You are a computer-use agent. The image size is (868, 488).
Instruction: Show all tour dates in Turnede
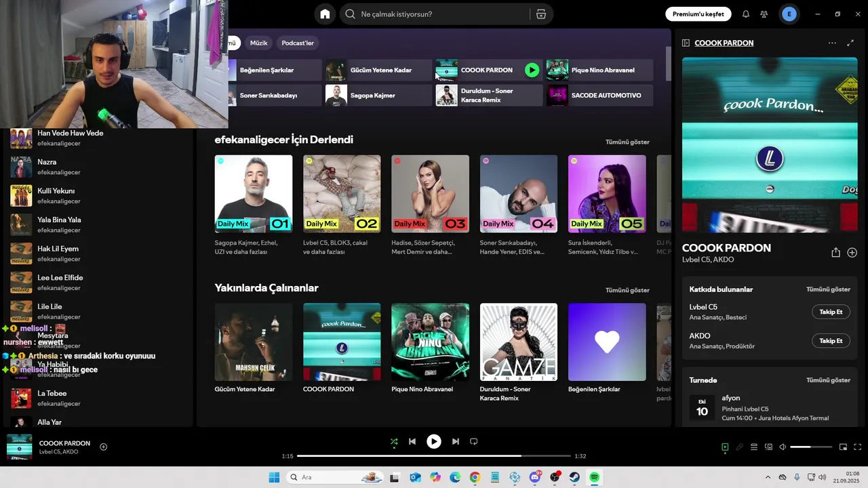(x=828, y=380)
